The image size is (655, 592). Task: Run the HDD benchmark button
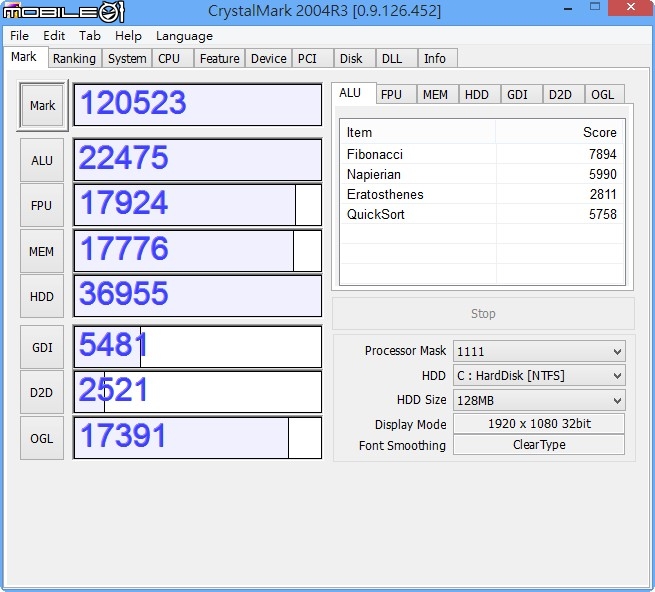(x=42, y=297)
